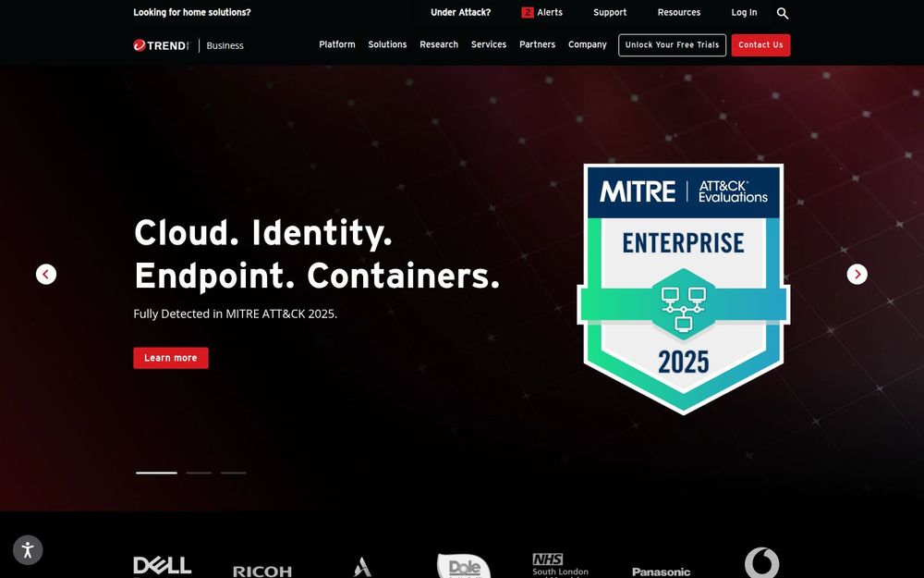
Task: Click the Trend Micro logo
Action: coord(162,45)
